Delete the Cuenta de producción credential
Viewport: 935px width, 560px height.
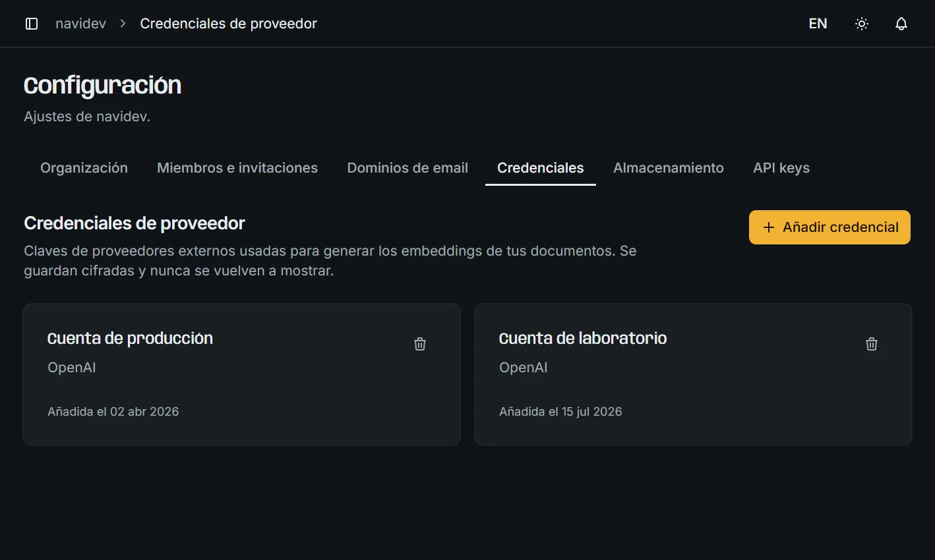click(x=420, y=344)
